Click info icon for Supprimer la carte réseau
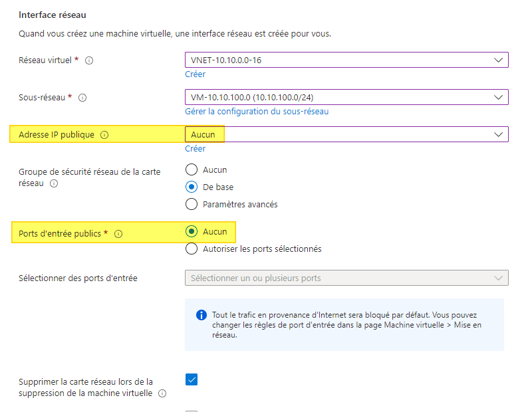This screenshot has width=532, height=412. [x=162, y=393]
